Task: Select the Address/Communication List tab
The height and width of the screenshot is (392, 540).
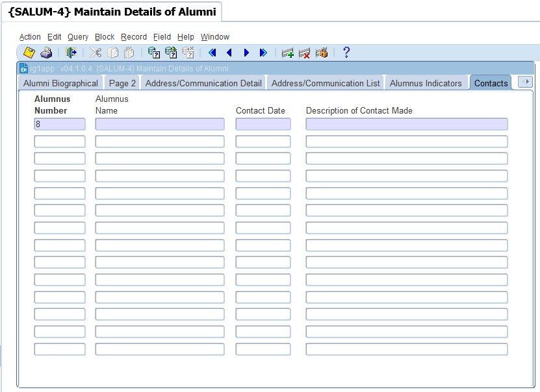Action: pyautogui.click(x=326, y=83)
